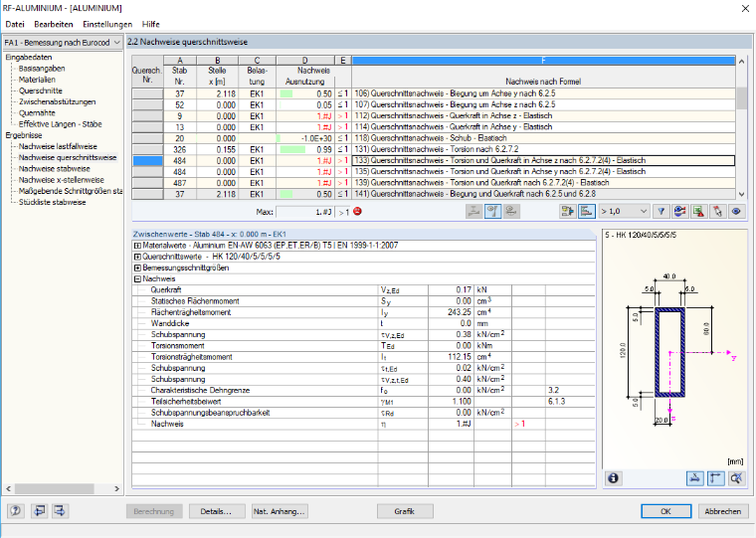Click the Details... button

tap(216, 511)
